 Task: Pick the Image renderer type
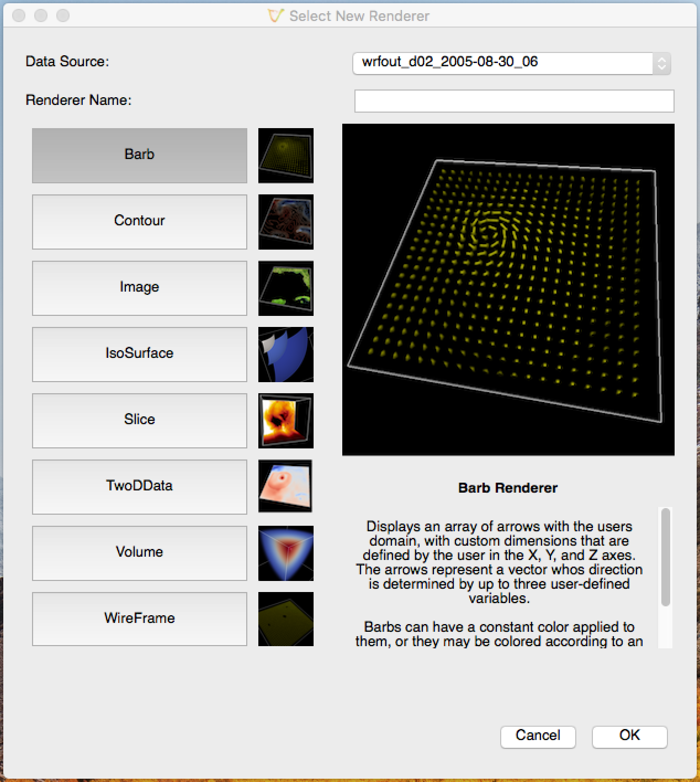coord(139,288)
